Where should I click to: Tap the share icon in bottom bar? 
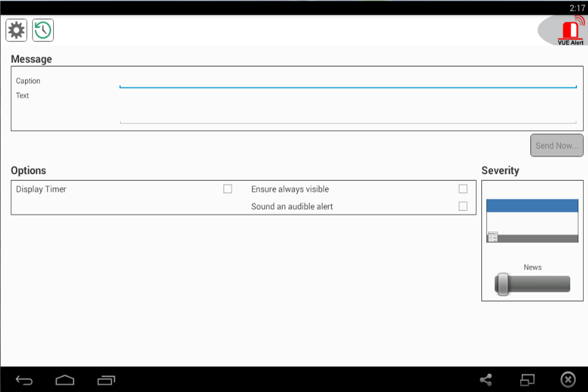(x=486, y=380)
